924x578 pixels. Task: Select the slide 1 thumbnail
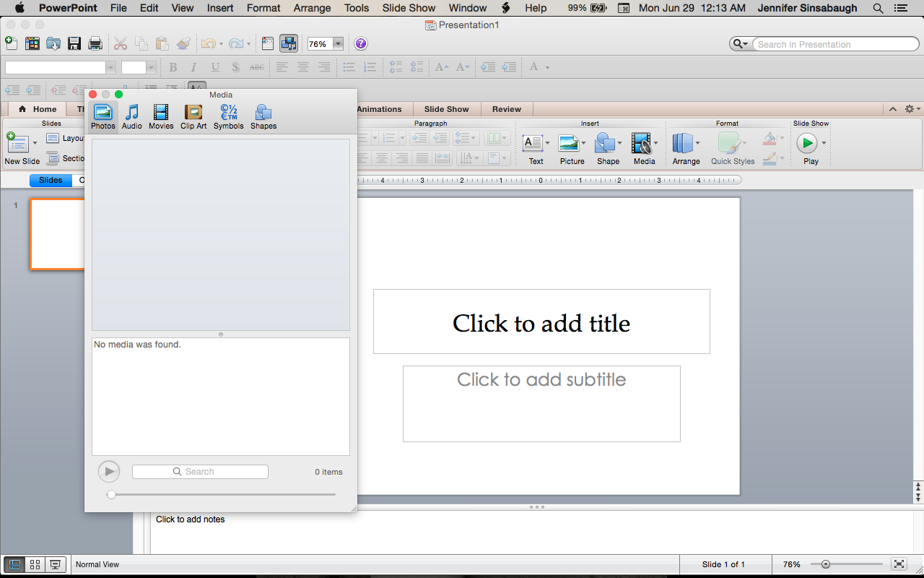click(x=58, y=234)
